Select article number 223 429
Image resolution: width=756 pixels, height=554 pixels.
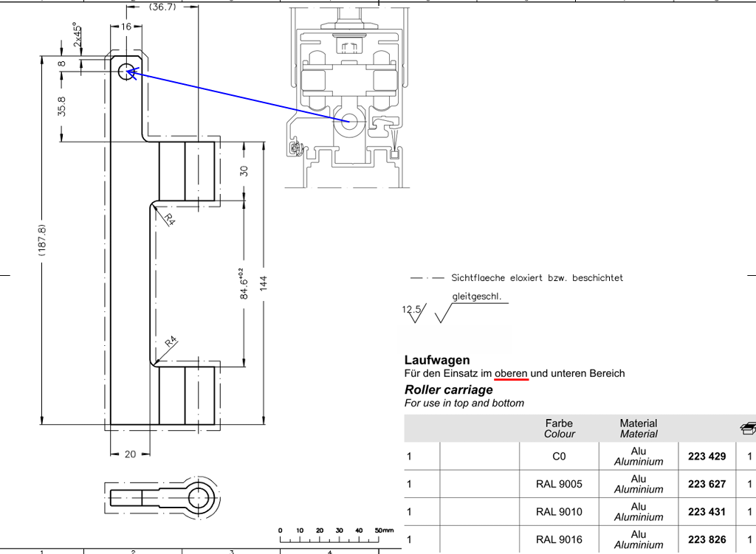(x=707, y=457)
